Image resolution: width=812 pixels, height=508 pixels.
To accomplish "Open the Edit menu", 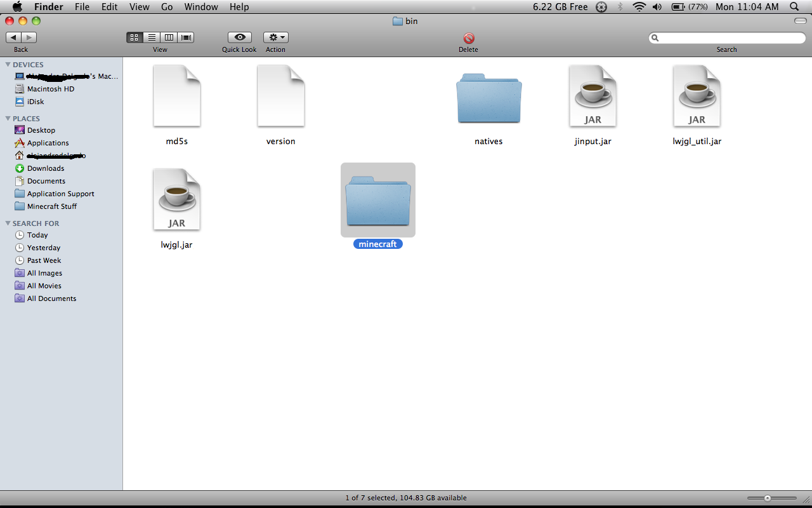I will pyautogui.click(x=109, y=6).
